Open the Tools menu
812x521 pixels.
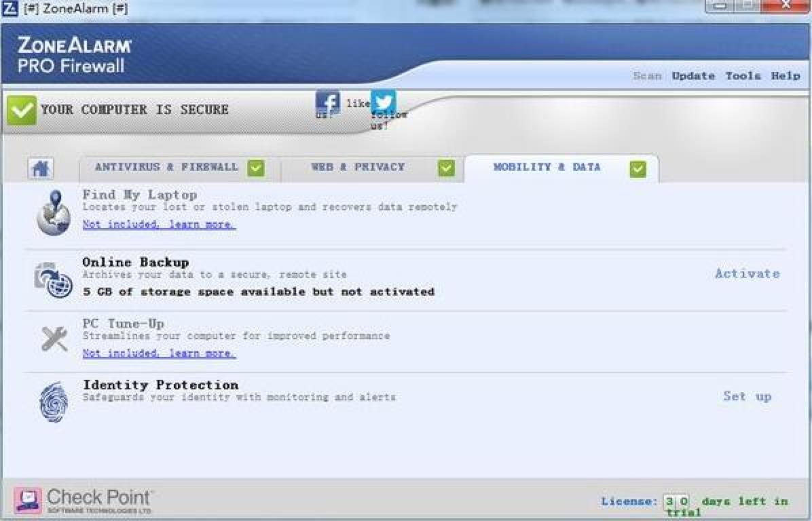743,75
